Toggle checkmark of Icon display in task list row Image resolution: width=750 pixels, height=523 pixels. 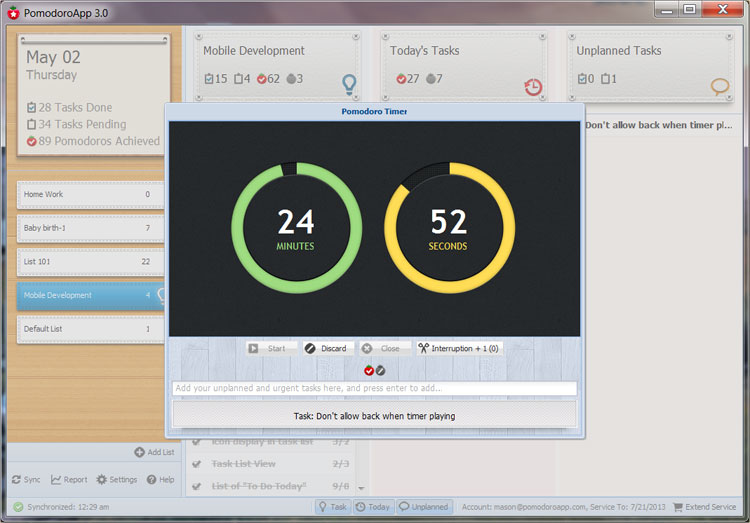[196, 442]
